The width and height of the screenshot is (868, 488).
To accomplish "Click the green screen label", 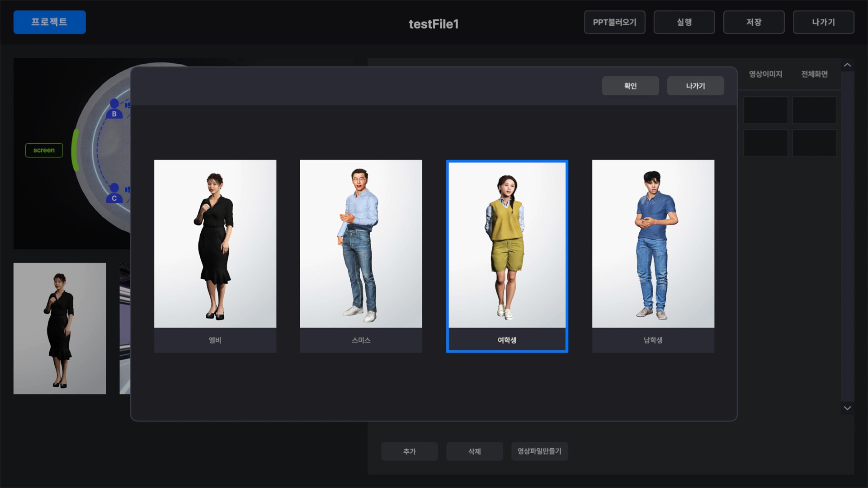I will (x=44, y=150).
